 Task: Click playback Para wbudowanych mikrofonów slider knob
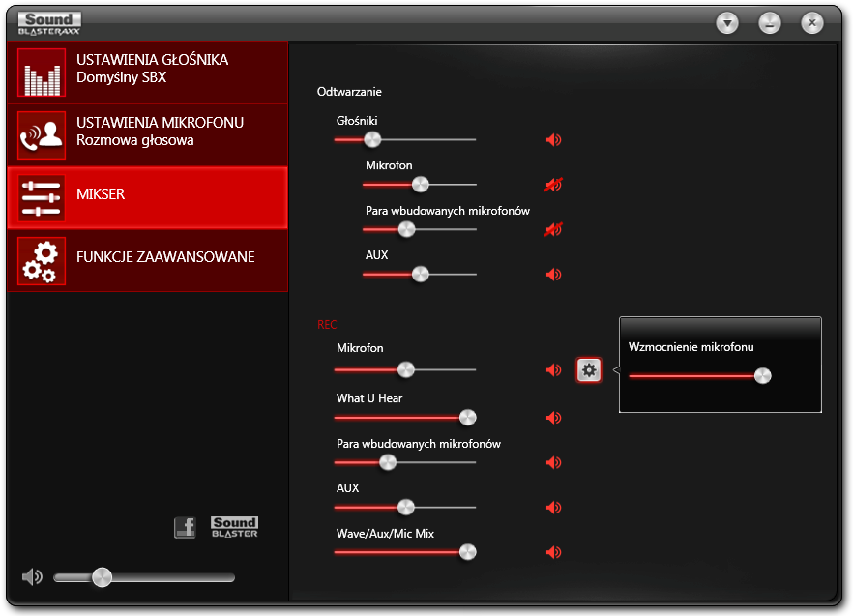tap(406, 229)
